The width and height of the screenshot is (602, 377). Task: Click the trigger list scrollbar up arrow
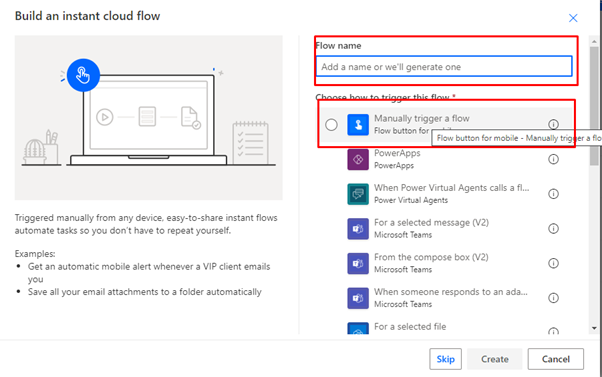point(594,41)
